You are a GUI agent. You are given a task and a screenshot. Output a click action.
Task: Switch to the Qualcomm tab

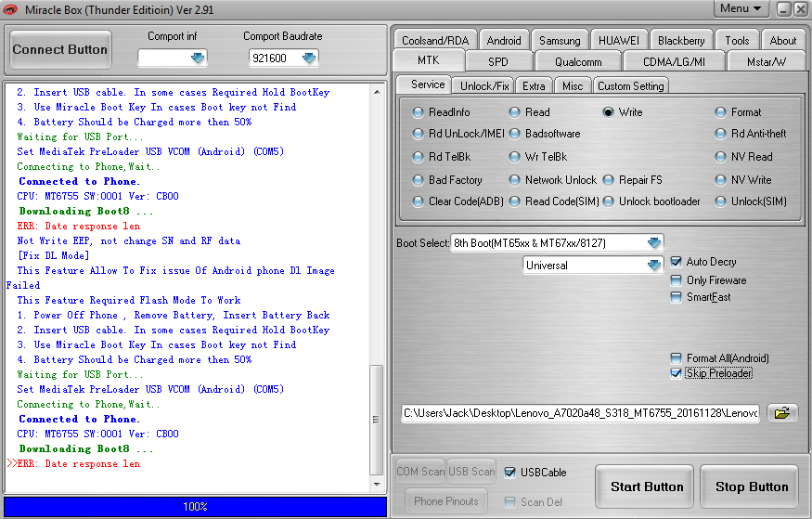click(578, 61)
